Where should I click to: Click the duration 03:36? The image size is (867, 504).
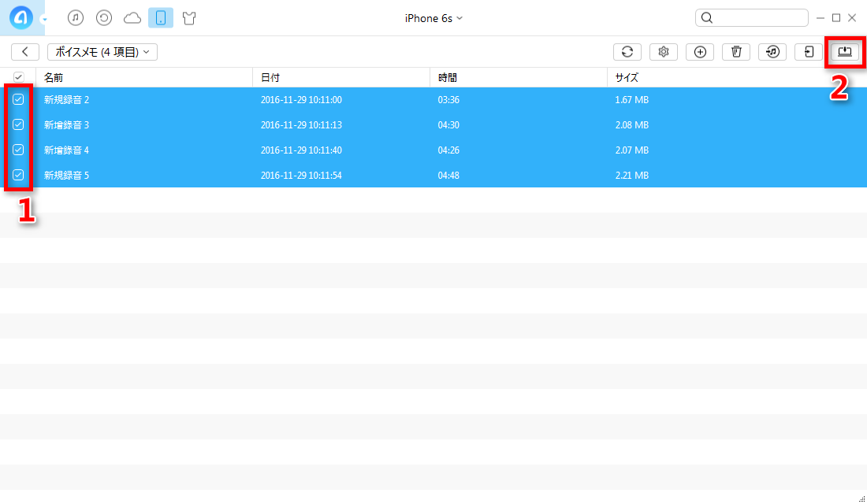click(x=448, y=100)
